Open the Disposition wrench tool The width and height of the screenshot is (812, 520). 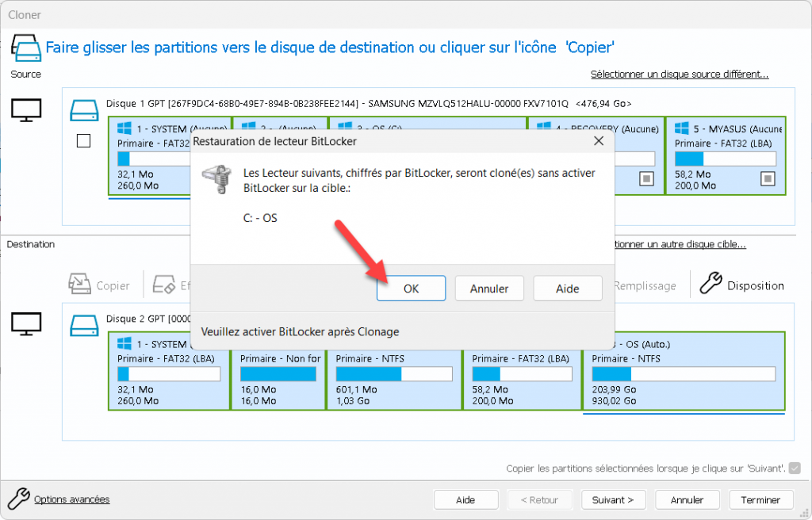[x=712, y=284]
